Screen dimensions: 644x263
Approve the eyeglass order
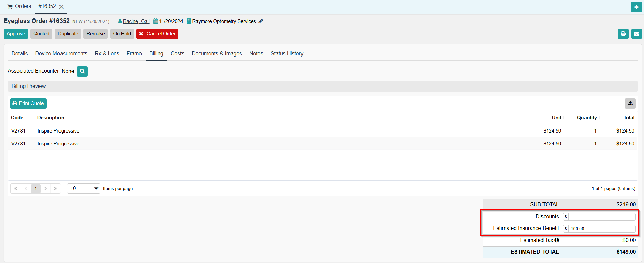16,34
